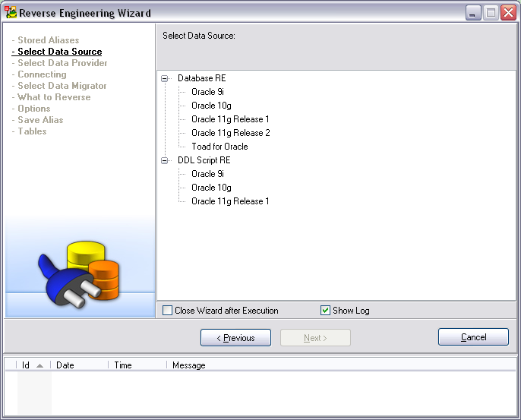
Task: Sort the log by Message column
Action: click(x=340, y=365)
